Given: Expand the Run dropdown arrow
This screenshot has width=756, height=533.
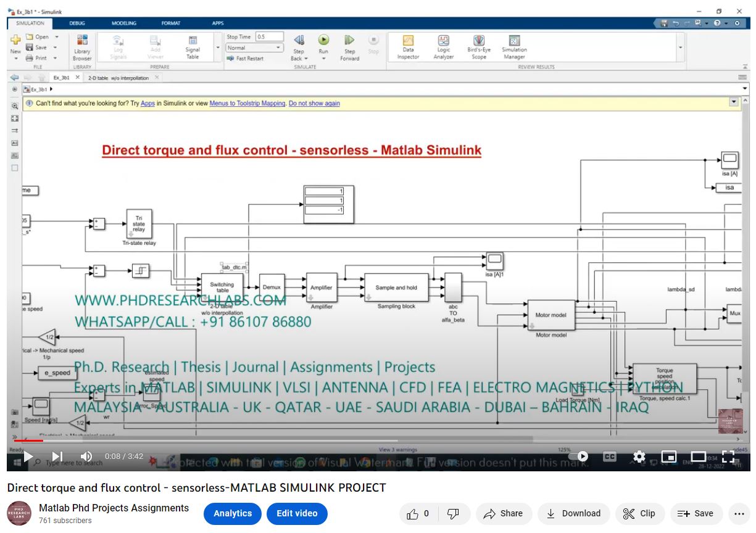Looking at the screenshot, I should pyautogui.click(x=323, y=59).
